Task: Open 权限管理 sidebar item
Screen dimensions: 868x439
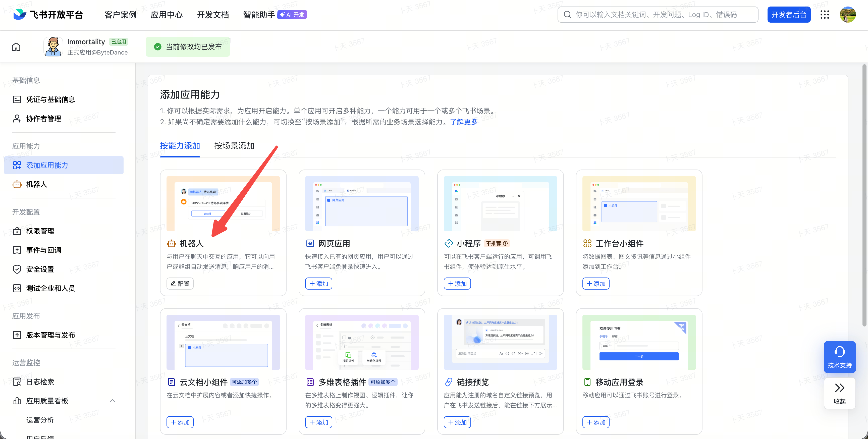Action: coord(64,231)
